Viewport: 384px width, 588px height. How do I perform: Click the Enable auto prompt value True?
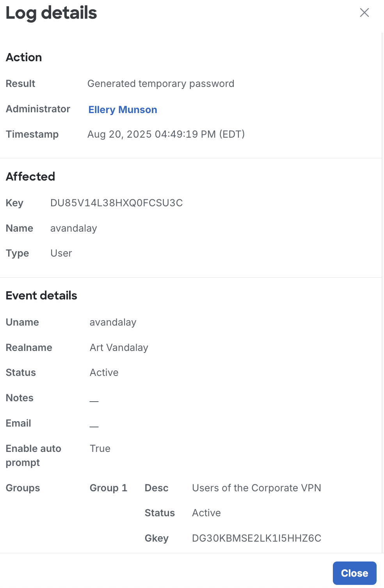pos(100,448)
